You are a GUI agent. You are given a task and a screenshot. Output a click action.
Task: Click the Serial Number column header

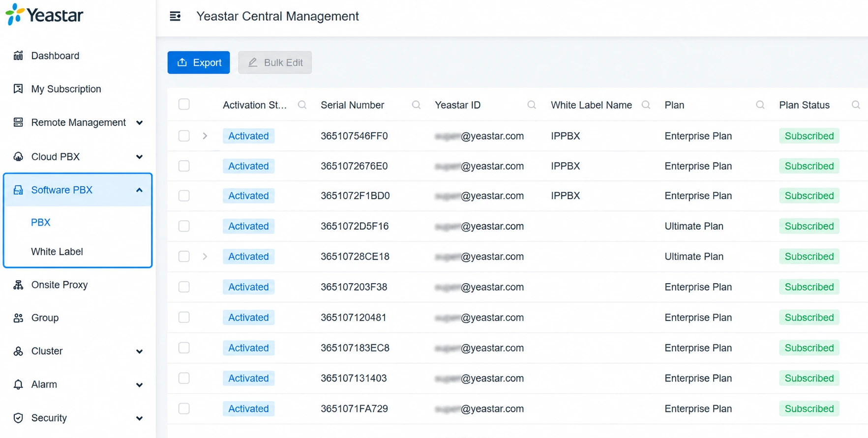pyautogui.click(x=352, y=105)
